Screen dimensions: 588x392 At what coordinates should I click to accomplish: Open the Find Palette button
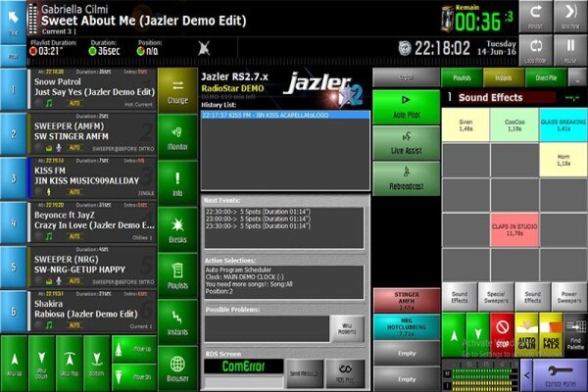(x=575, y=335)
